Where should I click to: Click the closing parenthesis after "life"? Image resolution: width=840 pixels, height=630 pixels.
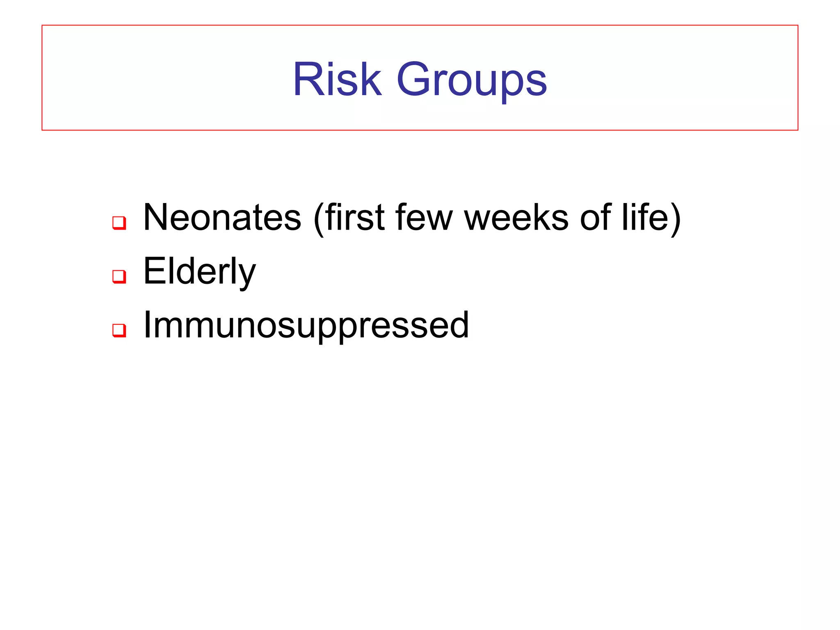[675, 219]
